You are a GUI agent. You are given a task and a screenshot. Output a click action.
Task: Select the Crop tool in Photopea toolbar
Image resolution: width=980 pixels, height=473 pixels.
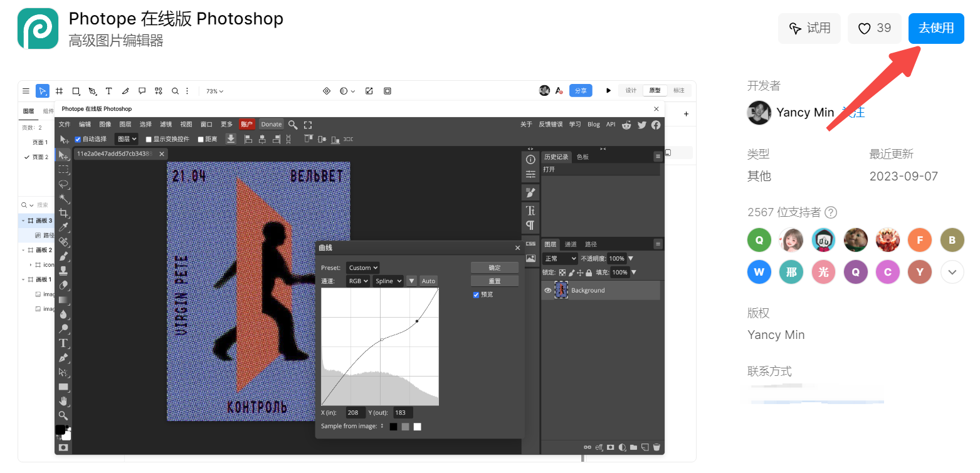(63, 213)
